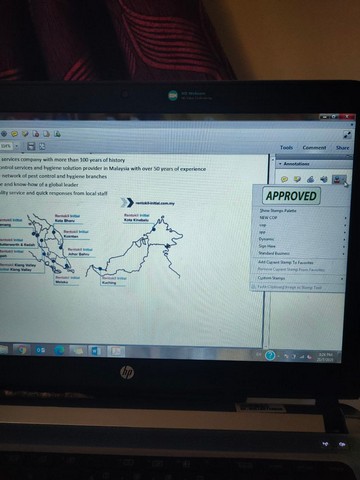
Task: Select the Highlight Text annotation tool
Action: [297, 179]
